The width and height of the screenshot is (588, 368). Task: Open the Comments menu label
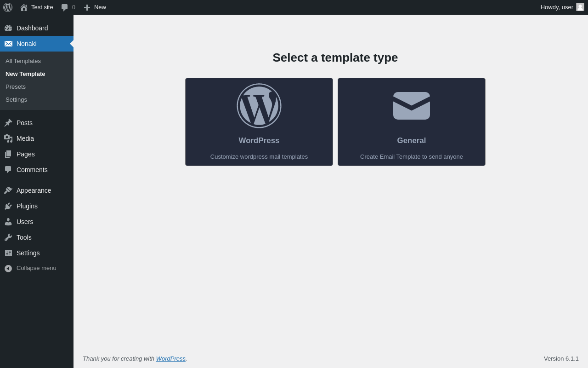pyautogui.click(x=32, y=170)
